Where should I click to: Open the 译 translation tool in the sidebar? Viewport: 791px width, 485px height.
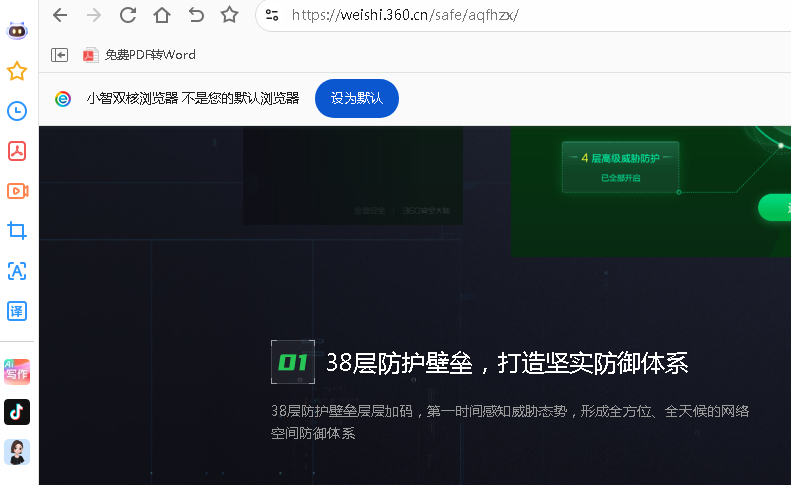coord(17,311)
